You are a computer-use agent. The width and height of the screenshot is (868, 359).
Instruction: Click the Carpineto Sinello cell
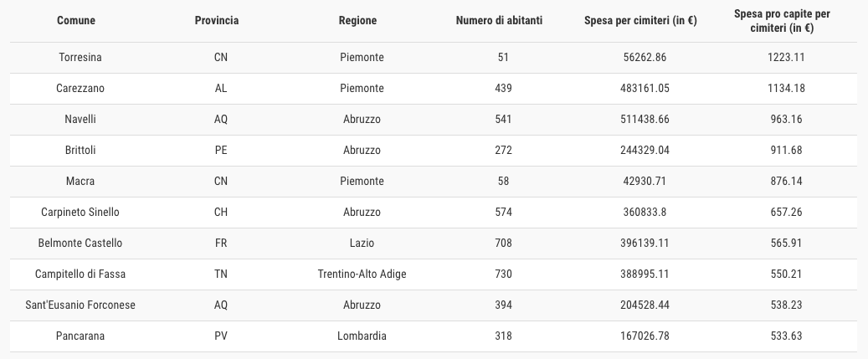point(80,213)
